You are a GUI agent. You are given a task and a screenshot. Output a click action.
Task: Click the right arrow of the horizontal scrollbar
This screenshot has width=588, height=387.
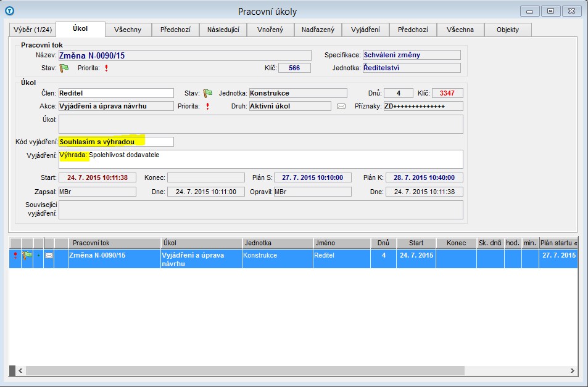(572, 370)
